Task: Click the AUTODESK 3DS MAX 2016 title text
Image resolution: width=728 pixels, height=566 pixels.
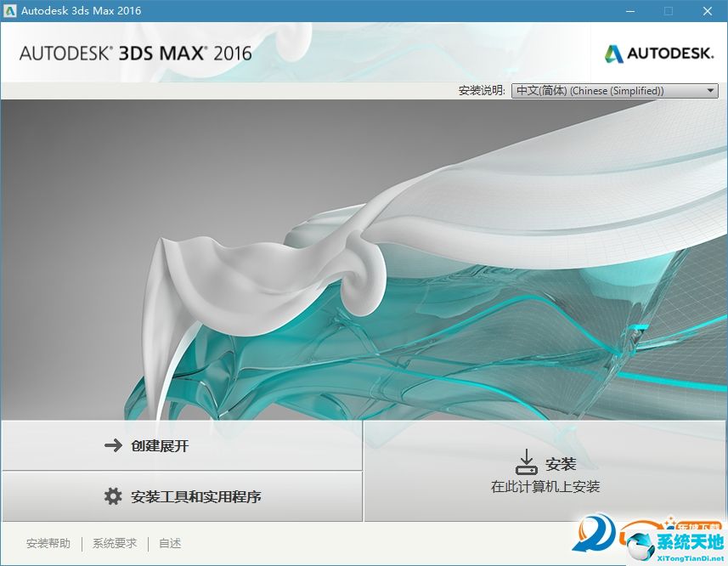Action: click(x=136, y=54)
